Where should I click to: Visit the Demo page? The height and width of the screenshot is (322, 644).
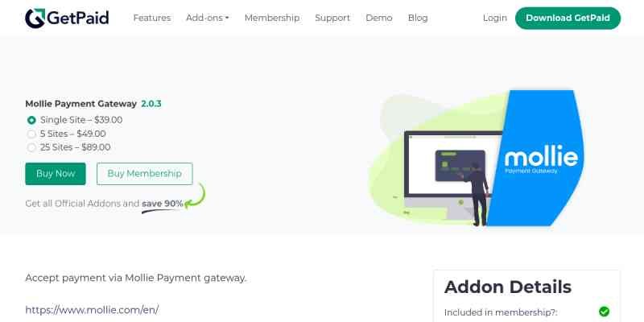[378, 18]
